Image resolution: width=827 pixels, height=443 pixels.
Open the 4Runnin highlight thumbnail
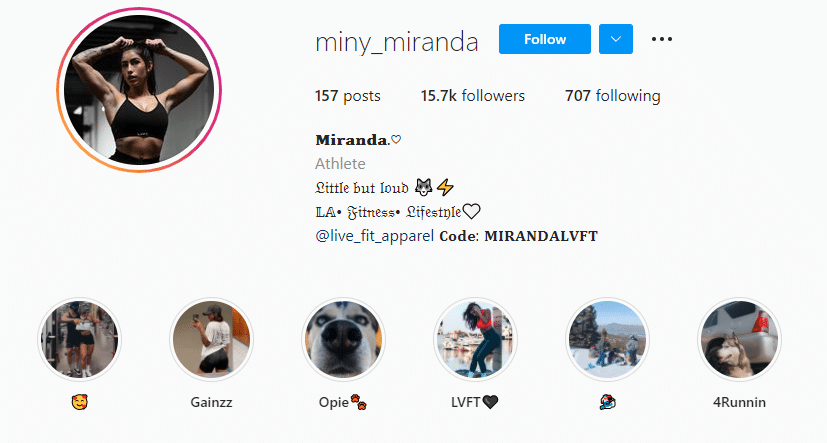point(739,339)
